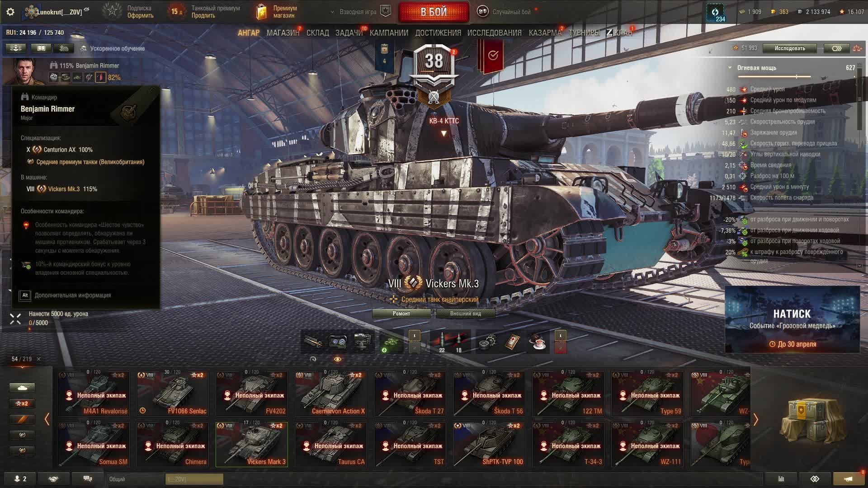Toggle the eye visibility icon under equipment

(x=338, y=359)
